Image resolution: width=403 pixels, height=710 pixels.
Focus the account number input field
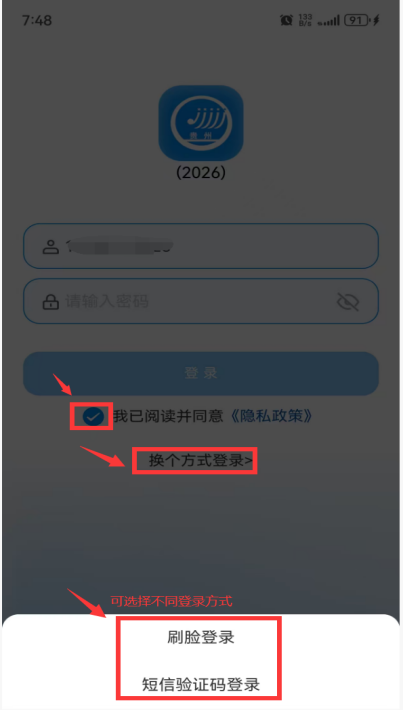click(201, 246)
